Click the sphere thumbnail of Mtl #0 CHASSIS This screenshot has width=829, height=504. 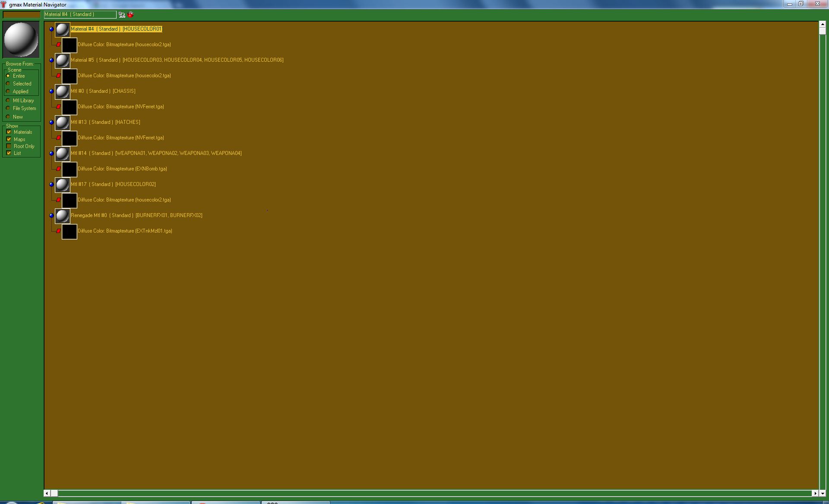click(x=63, y=91)
